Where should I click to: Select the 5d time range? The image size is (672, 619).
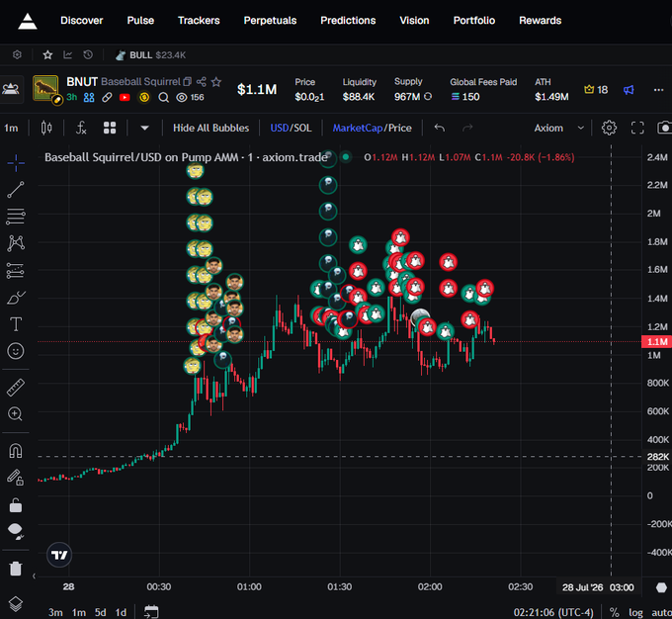click(x=100, y=612)
